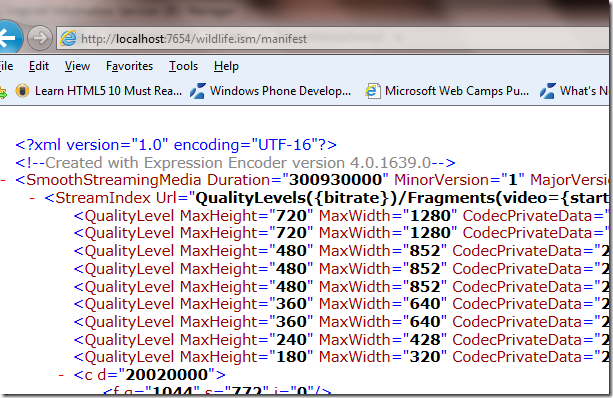Open the View menu
Viewport: 613px width, 398px height.
tap(77, 66)
